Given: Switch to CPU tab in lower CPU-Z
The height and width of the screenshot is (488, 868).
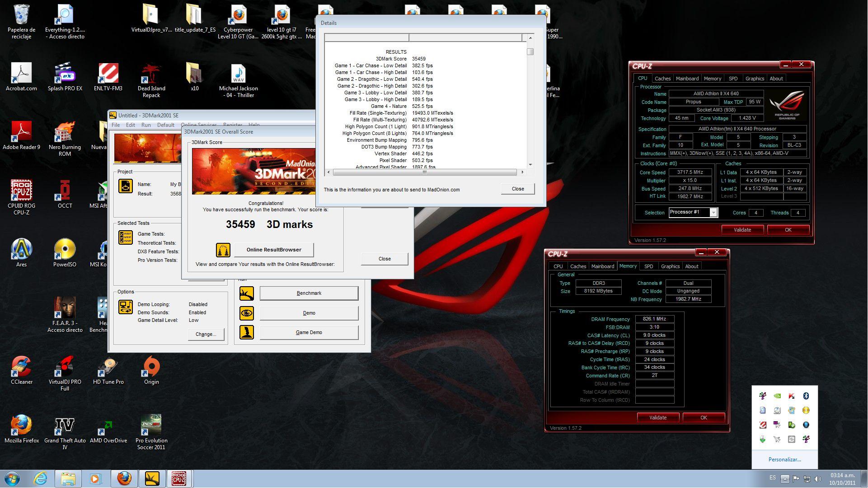Looking at the screenshot, I should 558,266.
